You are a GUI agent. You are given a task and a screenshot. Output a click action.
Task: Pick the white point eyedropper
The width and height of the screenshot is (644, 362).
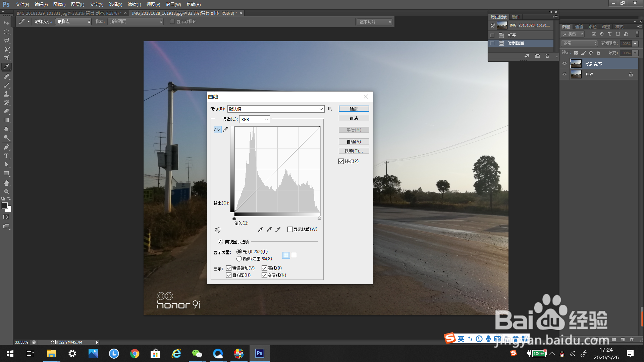(278, 229)
